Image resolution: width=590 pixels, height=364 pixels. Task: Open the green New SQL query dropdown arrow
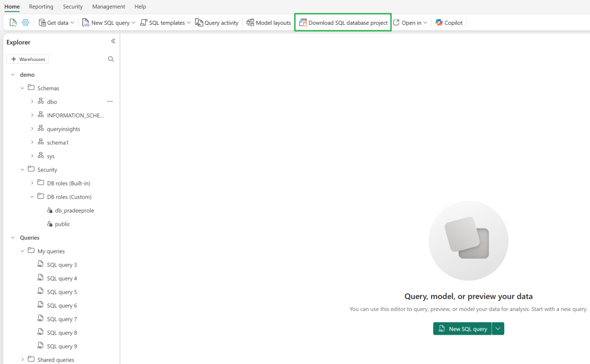click(x=498, y=329)
